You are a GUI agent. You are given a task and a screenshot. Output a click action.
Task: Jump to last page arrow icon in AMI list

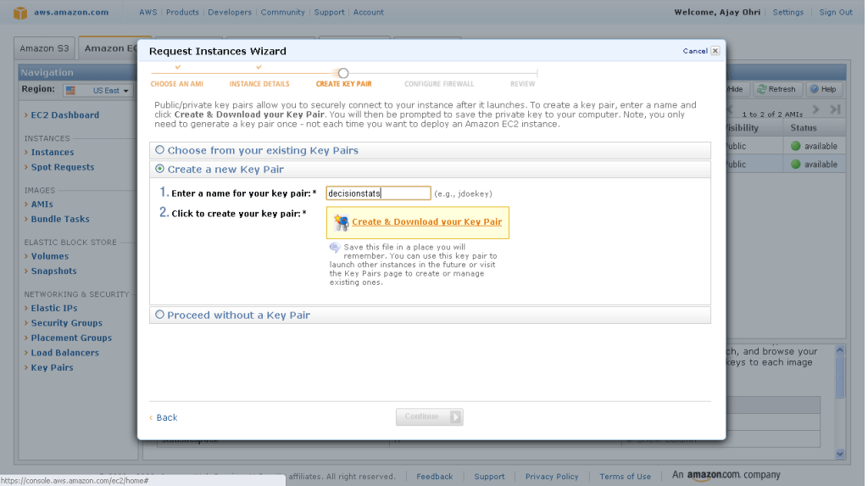click(x=835, y=110)
